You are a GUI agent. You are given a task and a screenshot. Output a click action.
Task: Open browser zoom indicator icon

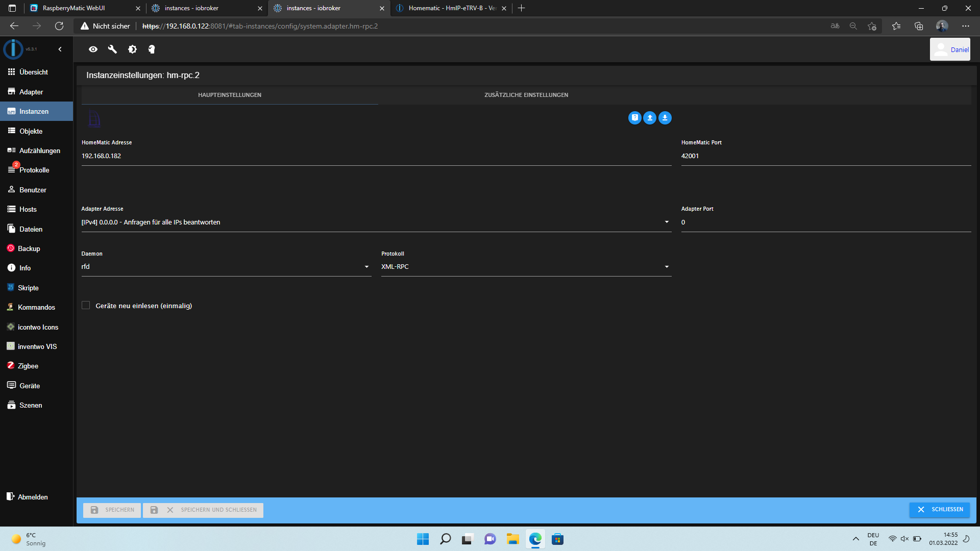[x=853, y=26]
